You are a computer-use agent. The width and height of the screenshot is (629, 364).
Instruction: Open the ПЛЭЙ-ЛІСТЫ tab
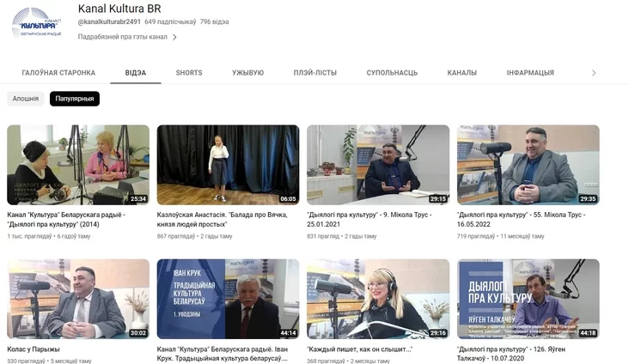pyautogui.click(x=314, y=73)
